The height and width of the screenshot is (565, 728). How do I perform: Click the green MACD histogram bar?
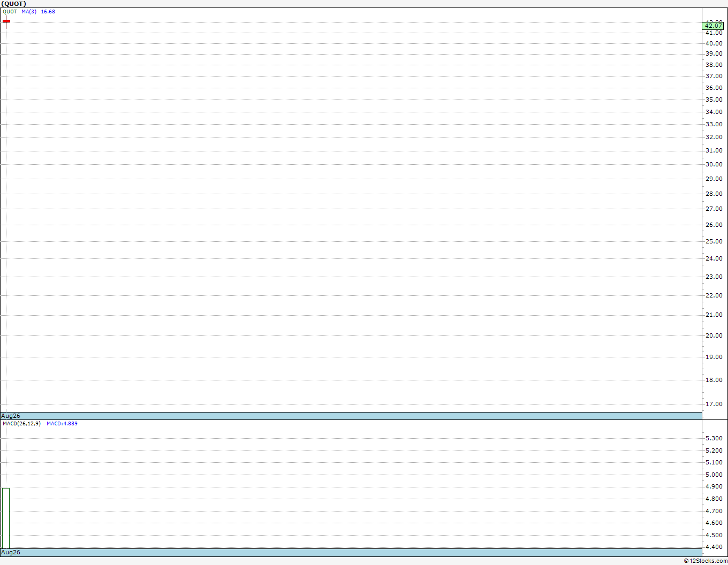point(6,518)
